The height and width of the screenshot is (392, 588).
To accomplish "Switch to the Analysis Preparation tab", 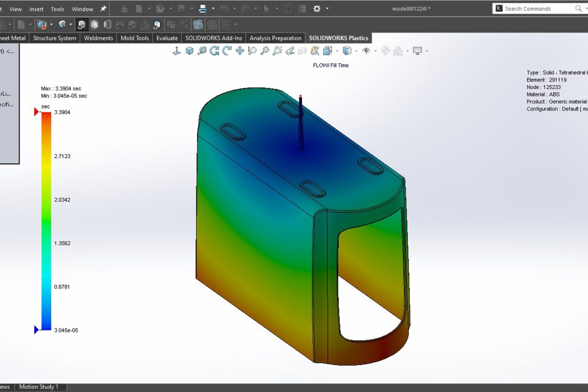I will tap(275, 38).
